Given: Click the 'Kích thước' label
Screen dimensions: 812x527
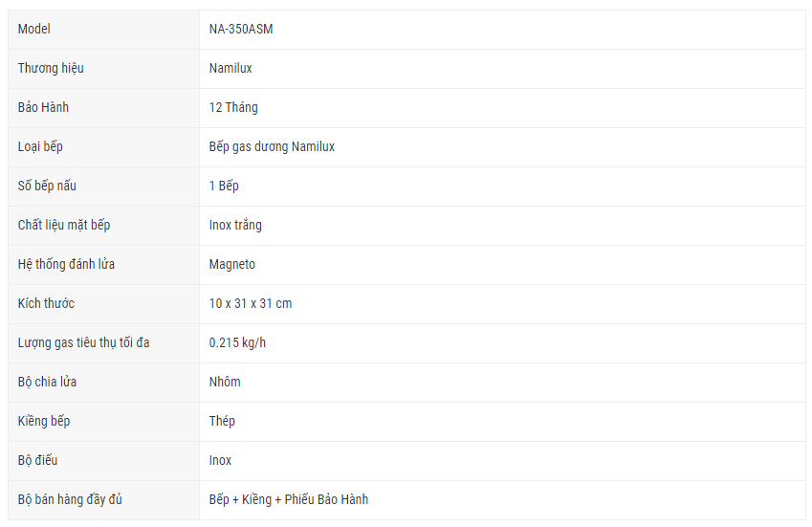Looking at the screenshot, I should (46, 304).
